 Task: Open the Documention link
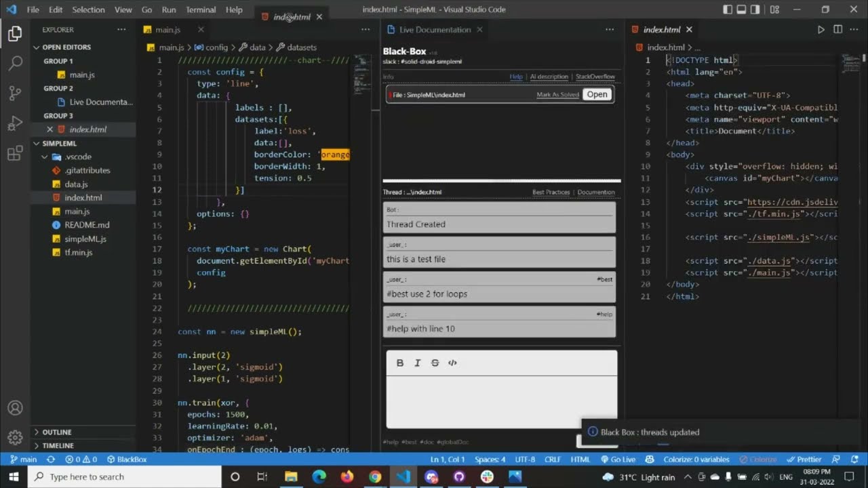[x=596, y=192]
